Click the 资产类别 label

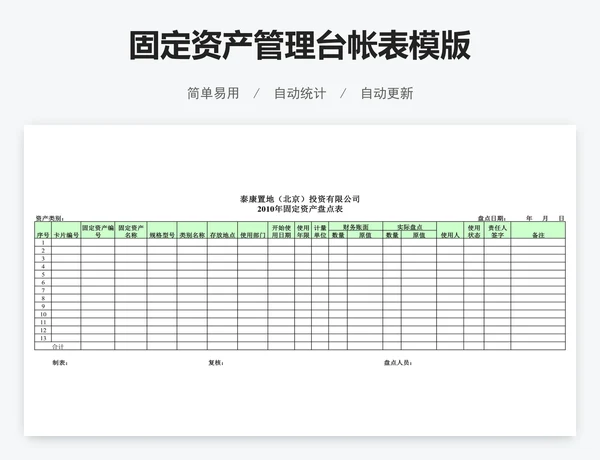[x=50, y=218]
